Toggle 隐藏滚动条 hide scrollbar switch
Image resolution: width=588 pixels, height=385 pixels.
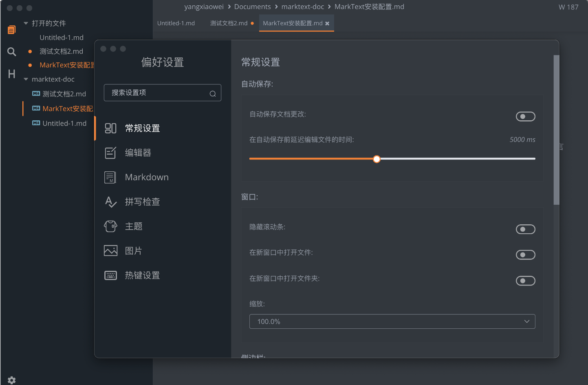[525, 229]
